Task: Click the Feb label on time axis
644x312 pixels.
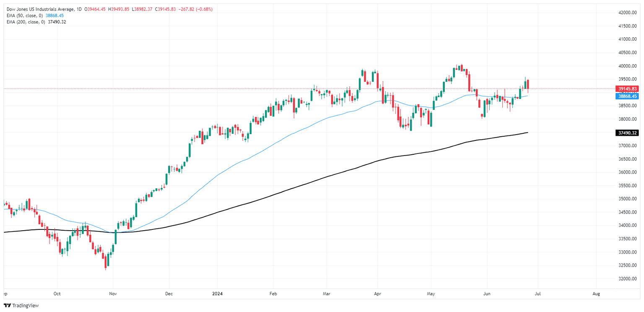Action: pos(273,294)
